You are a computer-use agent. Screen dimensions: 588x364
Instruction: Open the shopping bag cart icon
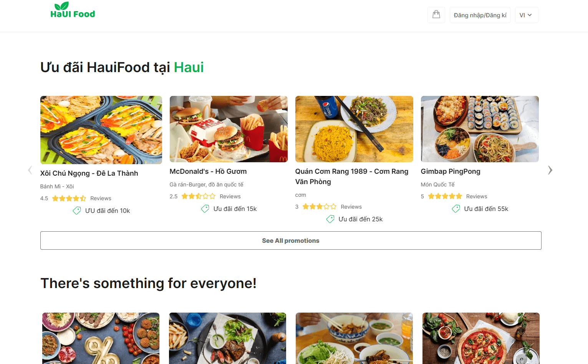(x=436, y=15)
